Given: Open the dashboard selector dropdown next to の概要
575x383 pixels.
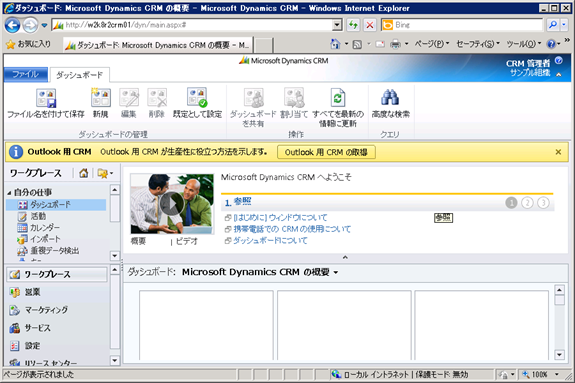Looking at the screenshot, I should click(336, 273).
